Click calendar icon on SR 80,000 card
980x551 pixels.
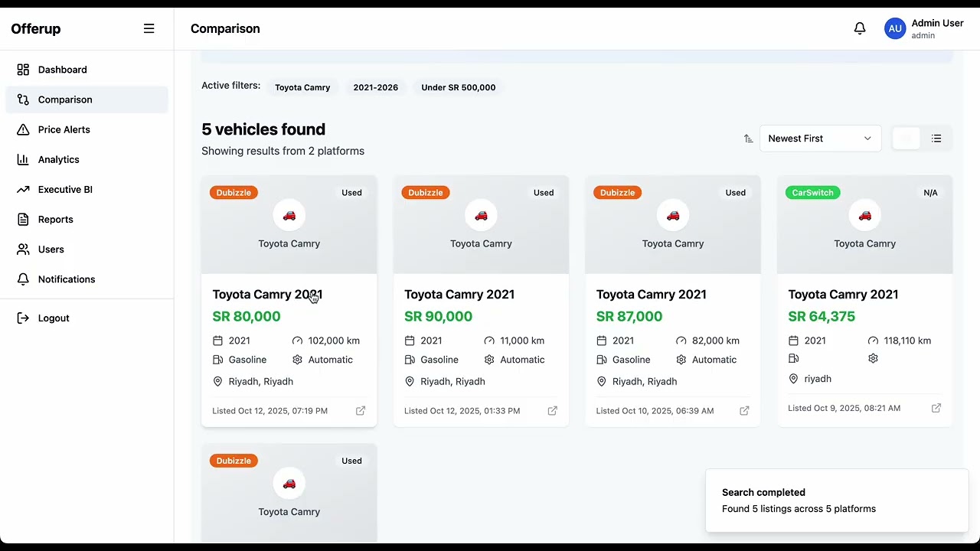[x=217, y=341]
